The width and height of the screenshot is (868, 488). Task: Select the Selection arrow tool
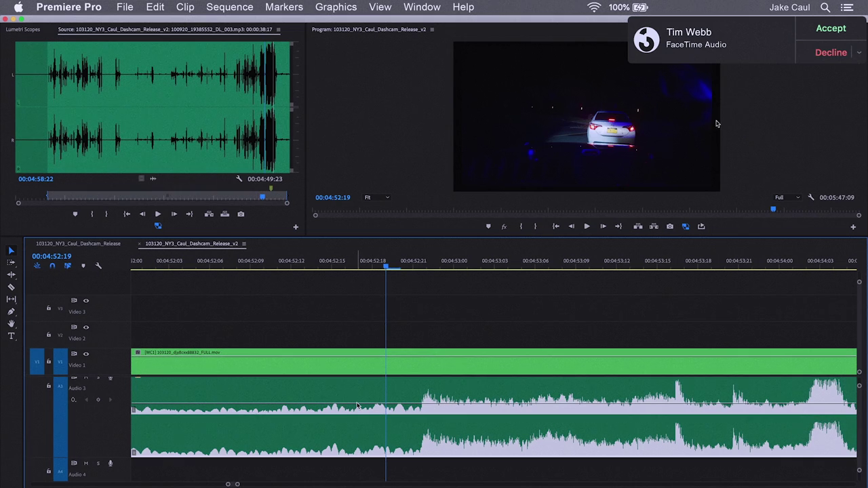pyautogui.click(x=11, y=251)
